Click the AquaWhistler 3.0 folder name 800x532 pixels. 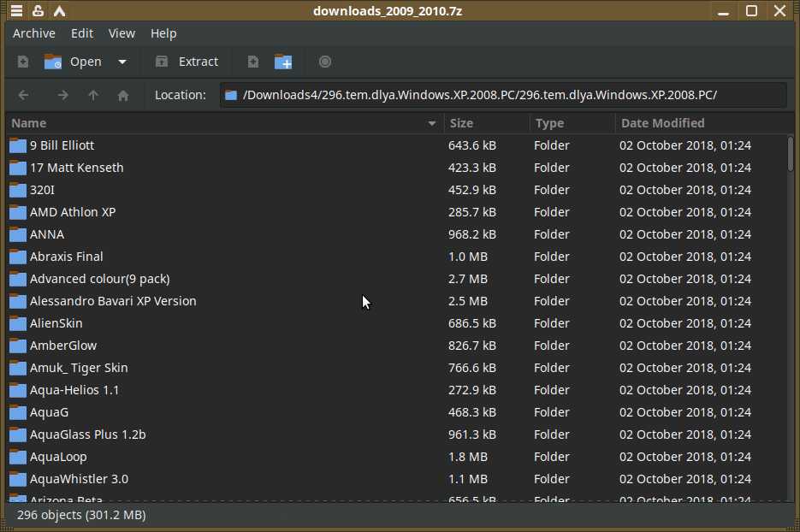[x=79, y=479]
